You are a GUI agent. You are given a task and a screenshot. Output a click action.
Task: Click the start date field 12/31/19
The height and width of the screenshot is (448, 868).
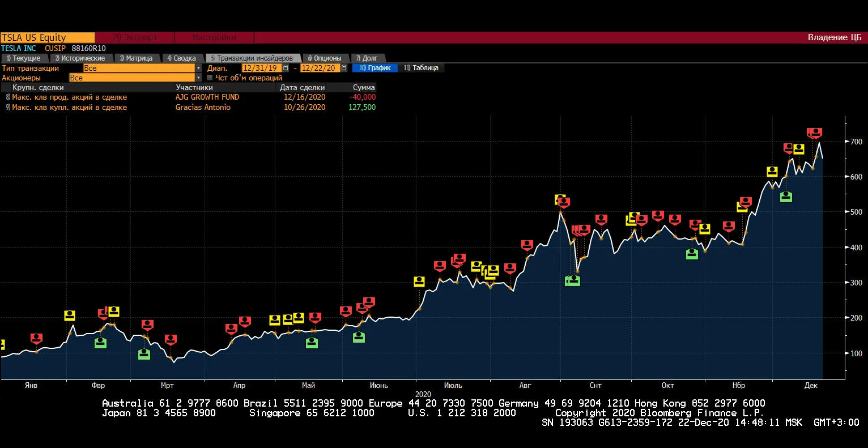(x=262, y=68)
